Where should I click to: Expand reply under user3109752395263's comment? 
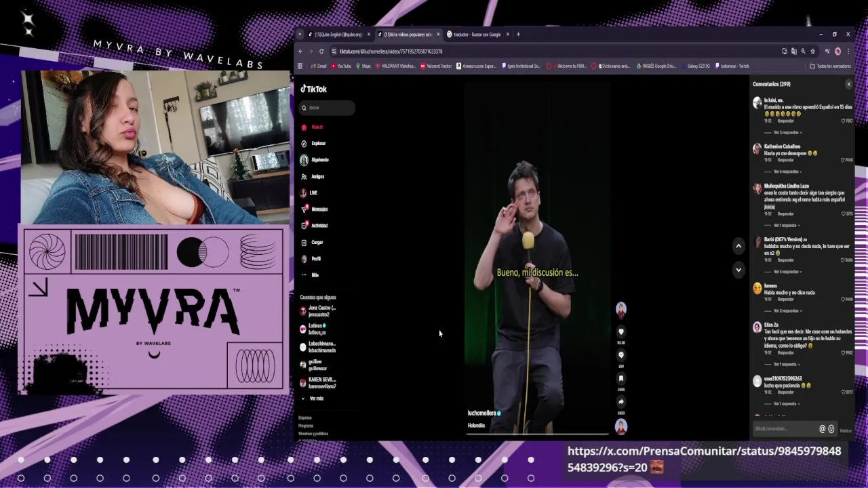pyautogui.click(x=787, y=404)
